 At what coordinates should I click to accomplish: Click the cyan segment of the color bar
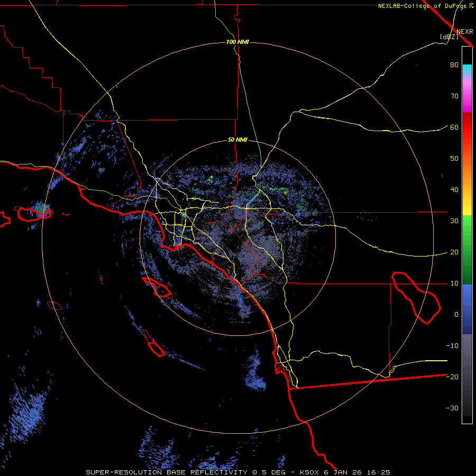point(467,70)
